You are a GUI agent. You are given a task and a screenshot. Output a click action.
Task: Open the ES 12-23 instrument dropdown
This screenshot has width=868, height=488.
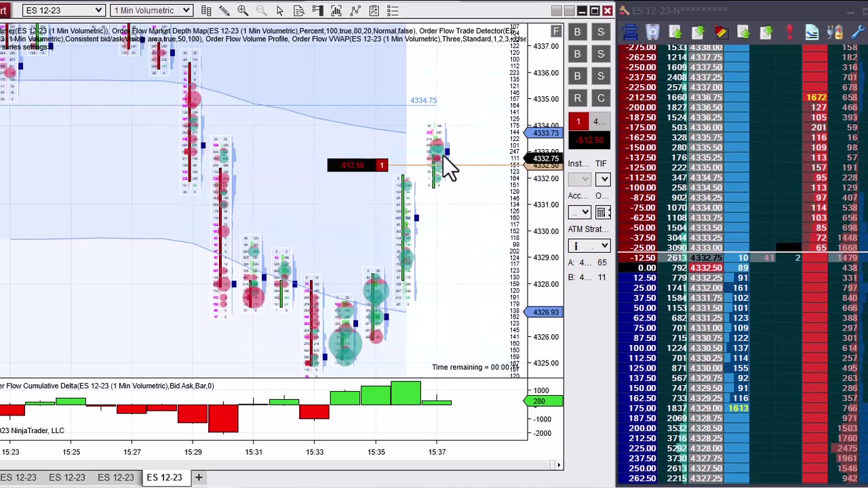pyautogui.click(x=63, y=10)
